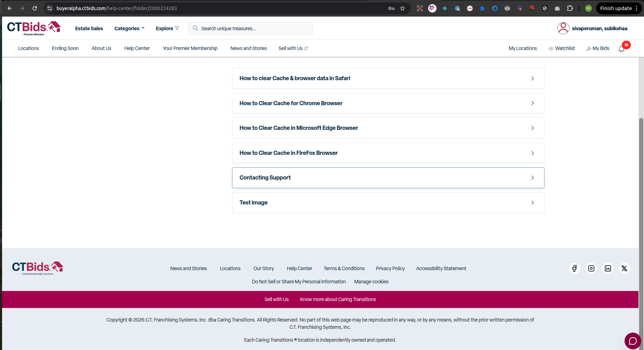
Task: Open Estate Sales in the top header
Action: click(89, 28)
